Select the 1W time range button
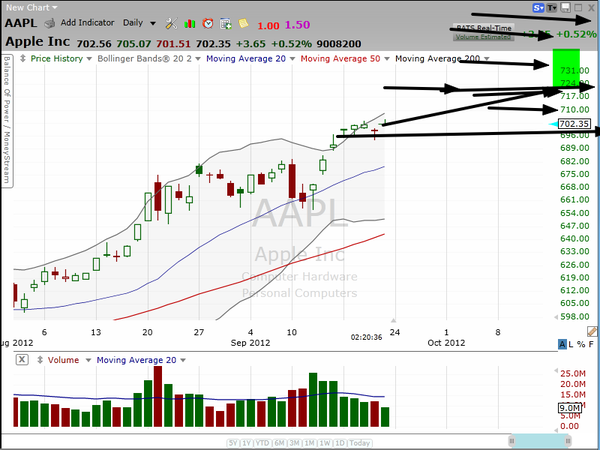Screen dimensions: 600x450 324,443
